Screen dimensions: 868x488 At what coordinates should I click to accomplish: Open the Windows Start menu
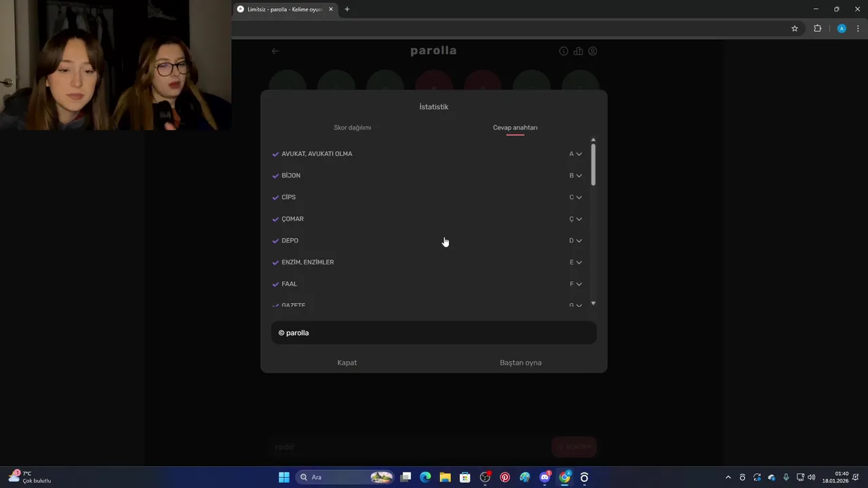tap(284, 477)
